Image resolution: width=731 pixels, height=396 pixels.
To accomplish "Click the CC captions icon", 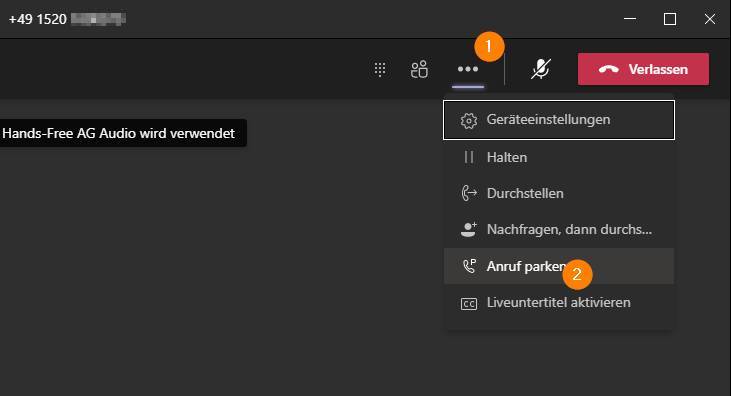I will coord(469,304).
